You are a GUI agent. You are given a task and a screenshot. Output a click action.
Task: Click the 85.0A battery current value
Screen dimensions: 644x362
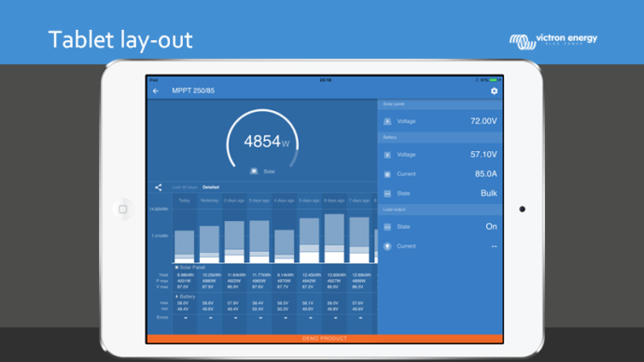tap(486, 174)
